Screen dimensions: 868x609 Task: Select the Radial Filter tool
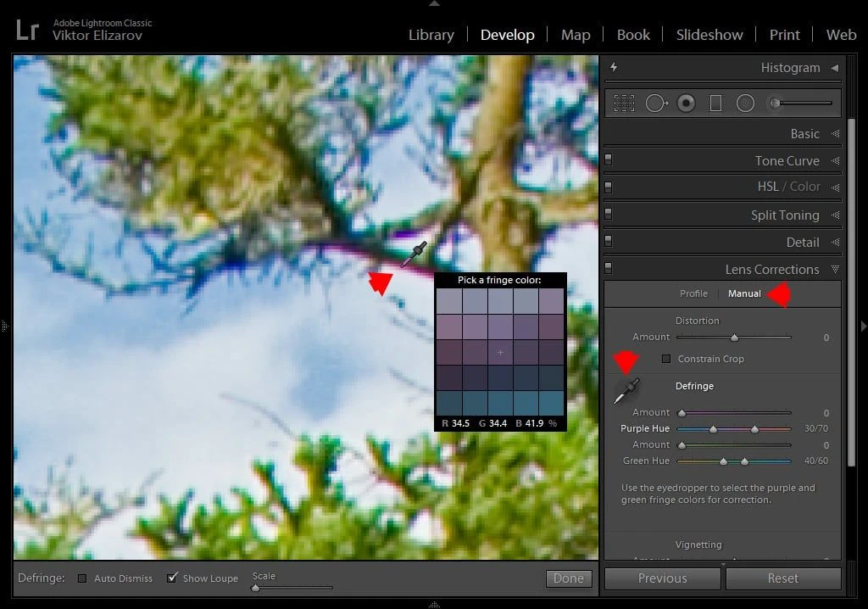[745, 103]
